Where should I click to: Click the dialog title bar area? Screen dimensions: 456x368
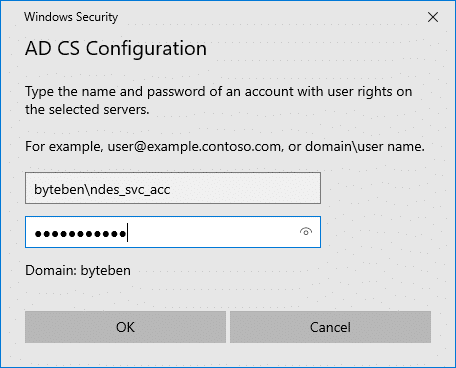267,17
